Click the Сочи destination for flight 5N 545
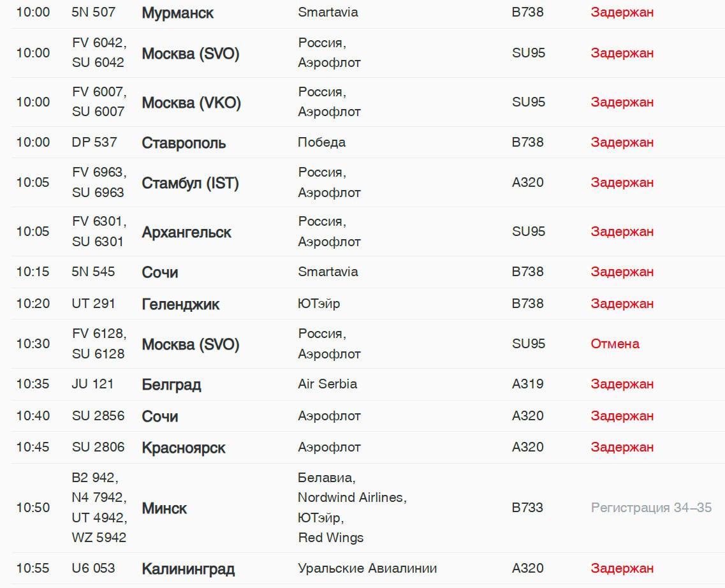Screen dimensions: 725x588 [159, 272]
